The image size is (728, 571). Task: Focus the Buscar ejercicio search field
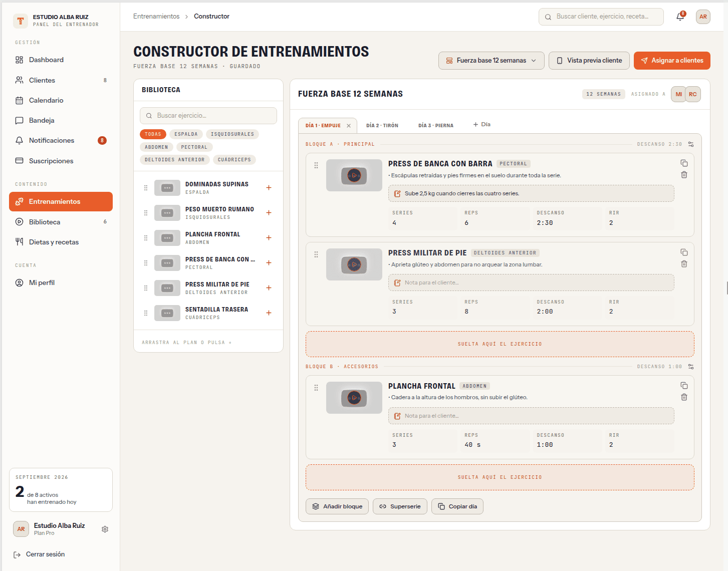tap(208, 116)
